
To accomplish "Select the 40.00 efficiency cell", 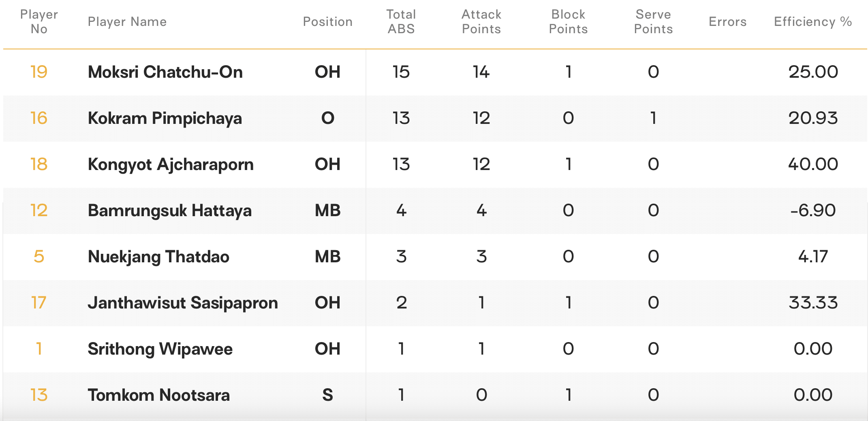I will click(812, 164).
